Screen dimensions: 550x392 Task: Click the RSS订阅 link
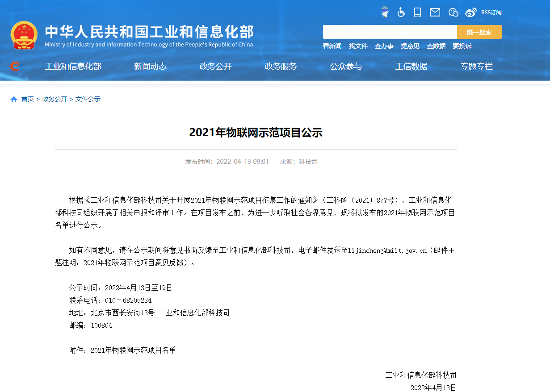pos(491,13)
